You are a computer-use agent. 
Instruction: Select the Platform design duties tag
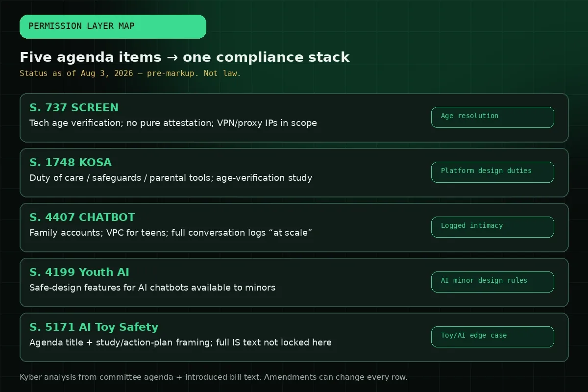[x=492, y=172]
